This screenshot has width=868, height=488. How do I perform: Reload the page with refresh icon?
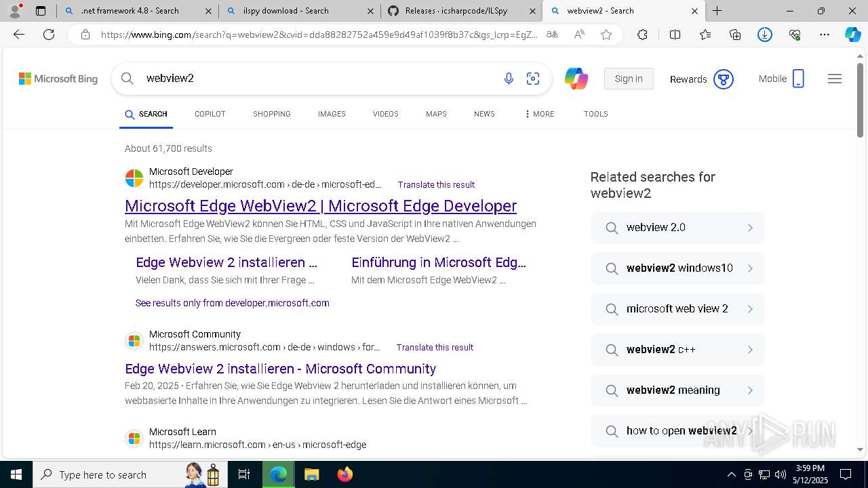click(x=49, y=35)
